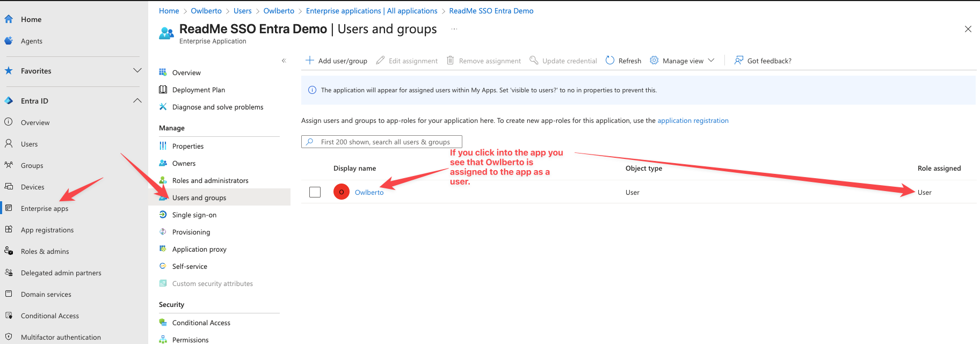This screenshot has width=980, height=344.
Task: Click the Owners people icon
Action: (163, 163)
